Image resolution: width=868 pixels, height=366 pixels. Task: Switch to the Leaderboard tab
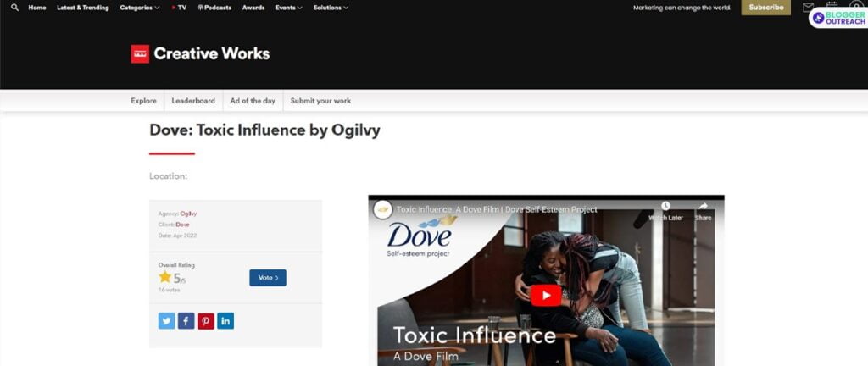click(x=193, y=101)
